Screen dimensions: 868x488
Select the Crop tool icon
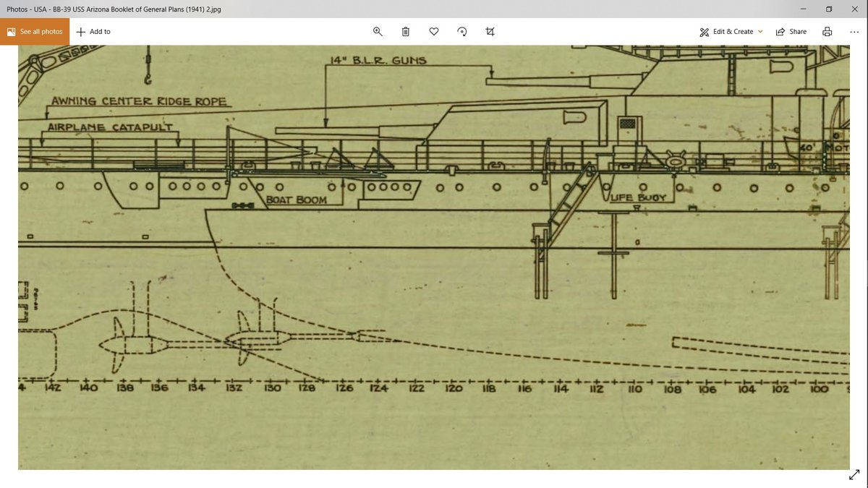tap(490, 32)
